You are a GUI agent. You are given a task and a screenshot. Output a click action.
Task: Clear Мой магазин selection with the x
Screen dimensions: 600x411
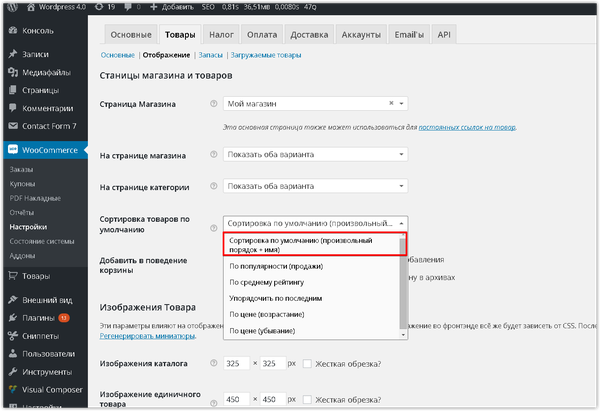point(391,103)
